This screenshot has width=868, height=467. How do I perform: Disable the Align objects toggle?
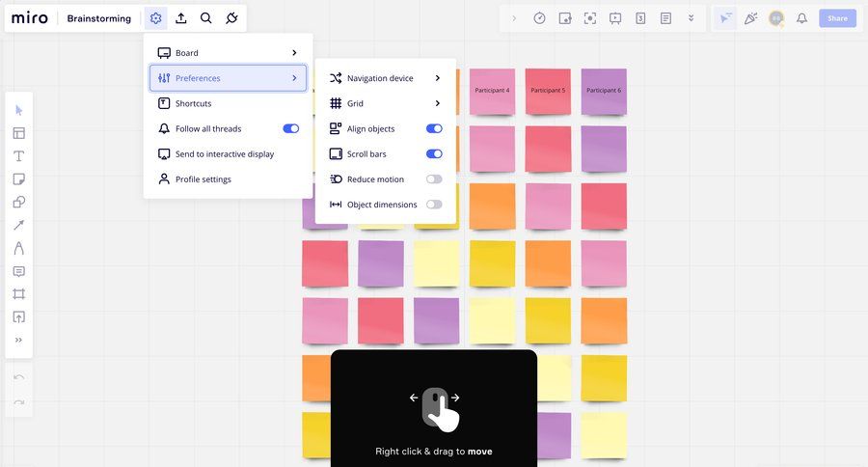[434, 128]
